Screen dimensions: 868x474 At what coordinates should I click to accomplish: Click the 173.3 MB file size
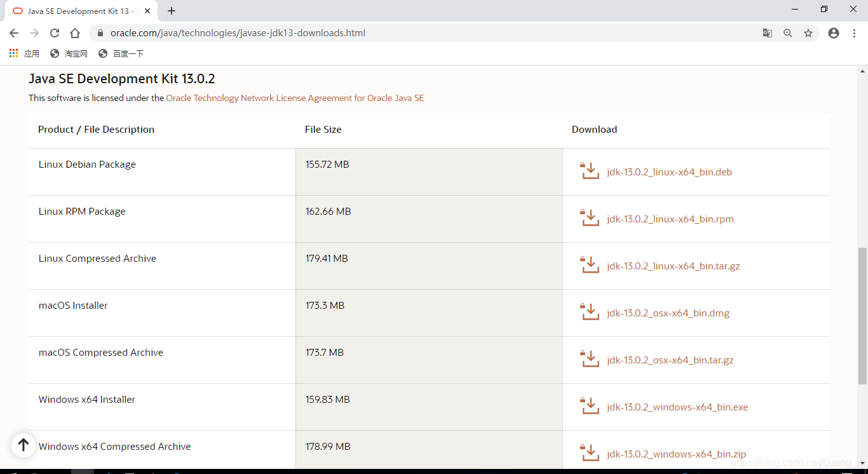325,305
